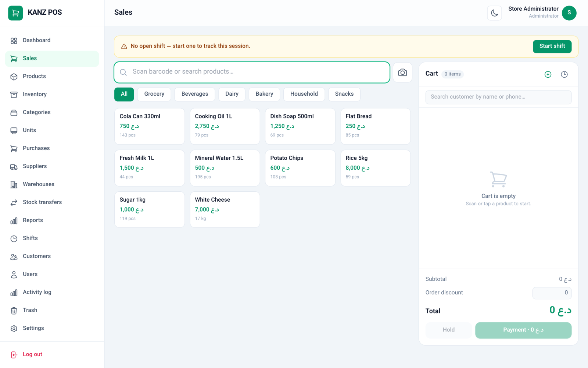The image size is (588, 368).
Task: Click the add new cart plus icon
Action: (548, 74)
